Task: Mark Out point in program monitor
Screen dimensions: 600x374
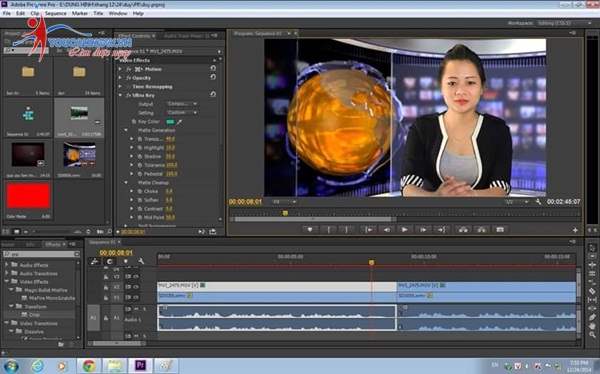Action: coord(347,230)
